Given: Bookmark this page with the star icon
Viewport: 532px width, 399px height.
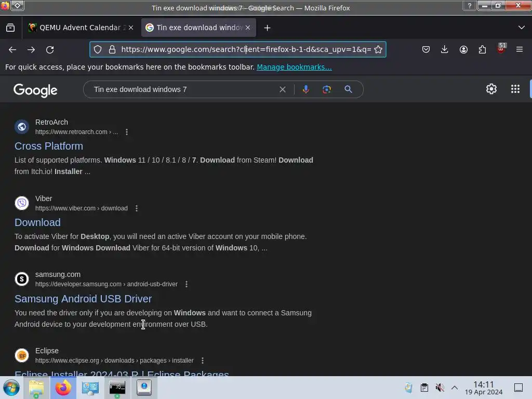Looking at the screenshot, I should point(378,49).
